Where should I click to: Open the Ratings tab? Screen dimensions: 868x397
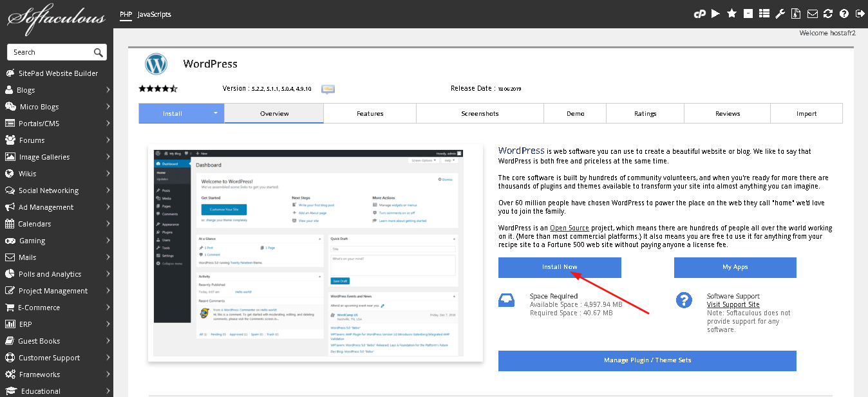[645, 113]
